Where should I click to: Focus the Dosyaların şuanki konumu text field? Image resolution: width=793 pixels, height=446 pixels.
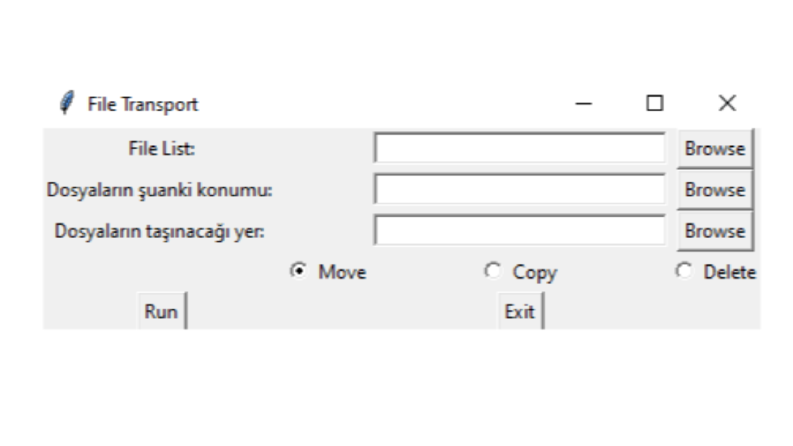pyautogui.click(x=520, y=190)
